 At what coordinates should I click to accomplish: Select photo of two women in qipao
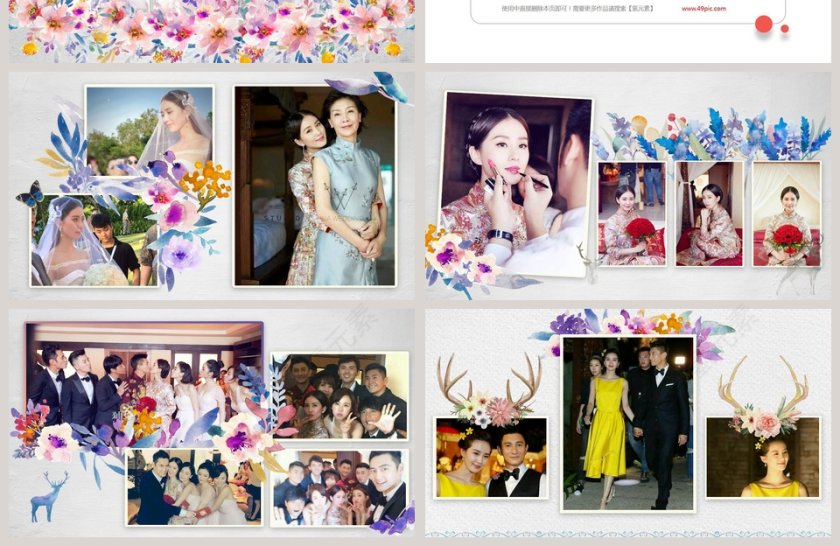point(315,185)
